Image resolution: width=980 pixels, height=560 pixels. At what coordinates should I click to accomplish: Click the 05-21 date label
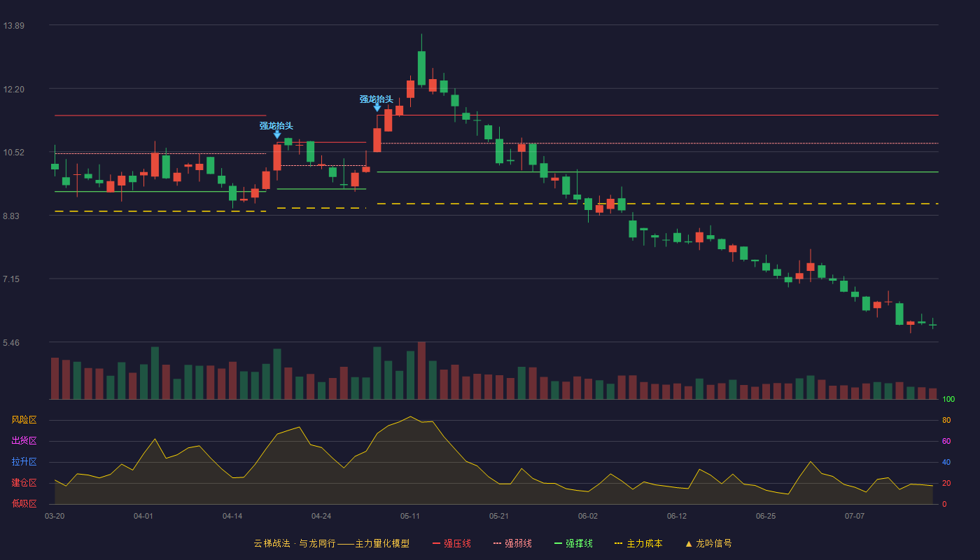pyautogui.click(x=499, y=516)
